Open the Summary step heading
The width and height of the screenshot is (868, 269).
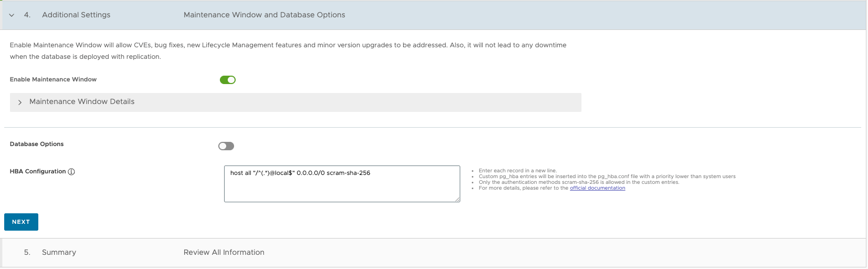point(59,252)
